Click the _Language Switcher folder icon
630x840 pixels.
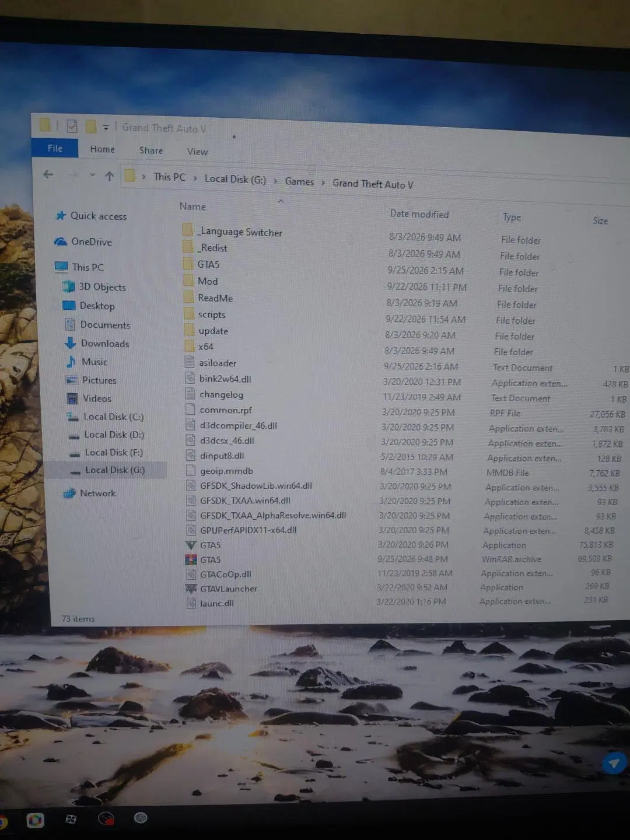coord(187,230)
